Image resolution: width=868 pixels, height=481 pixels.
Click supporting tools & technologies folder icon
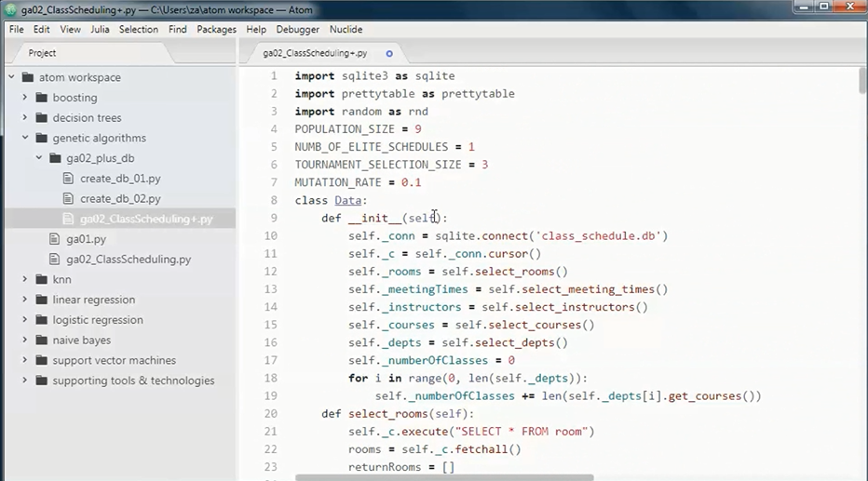pyautogui.click(x=42, y=381)
